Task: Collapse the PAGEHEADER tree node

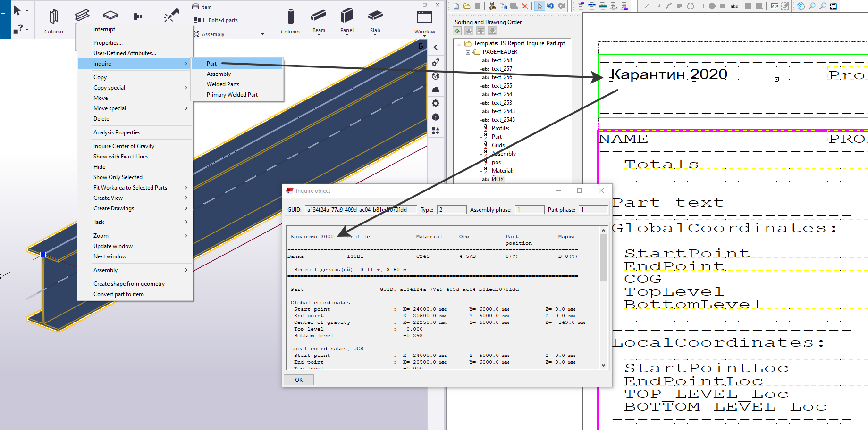Action: coord(468,52)
